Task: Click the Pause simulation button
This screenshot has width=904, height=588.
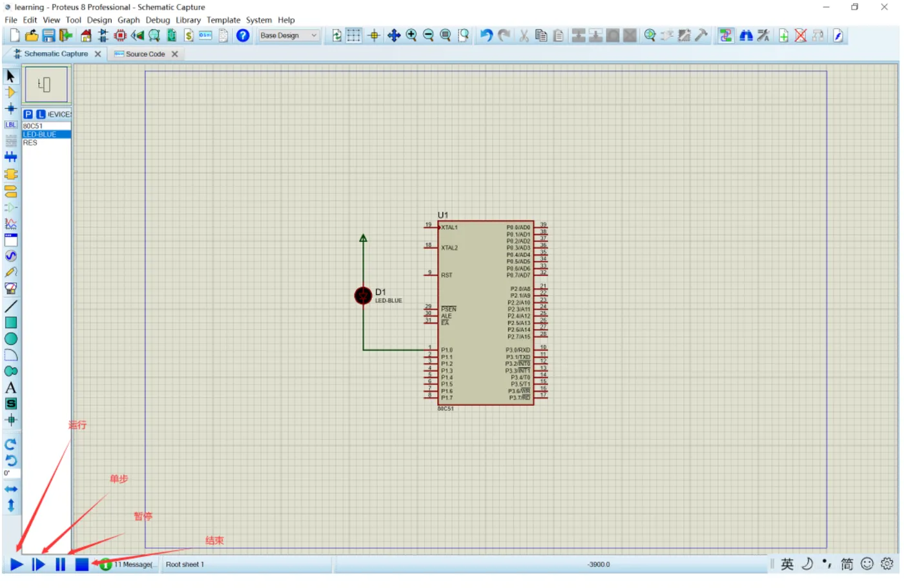Action: (x=60, y=565)
